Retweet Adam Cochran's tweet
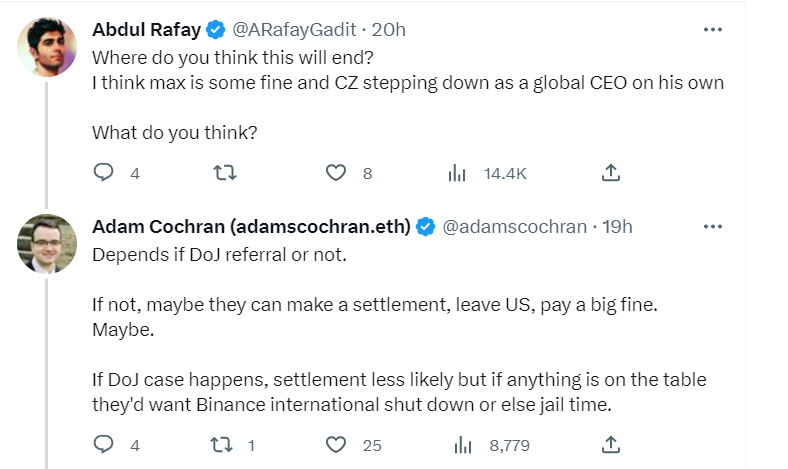The height and width of the screenshot is (469, 788). [x=226, y=445]
